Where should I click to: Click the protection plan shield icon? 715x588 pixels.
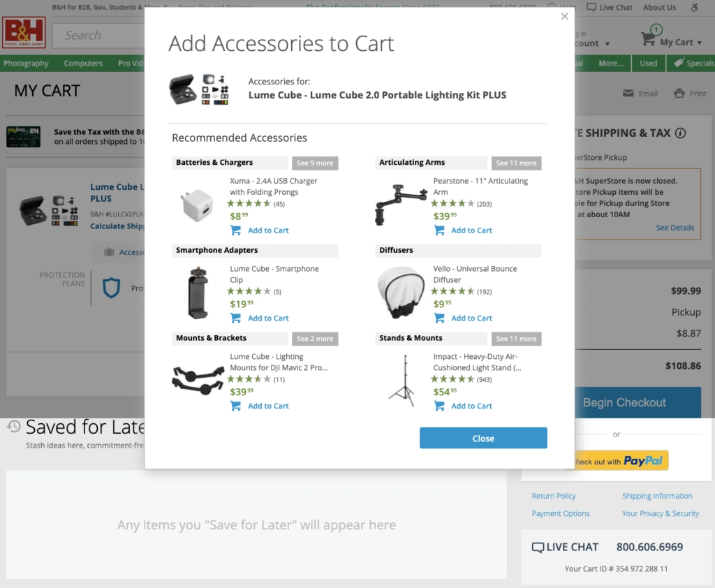pos(112,288)
